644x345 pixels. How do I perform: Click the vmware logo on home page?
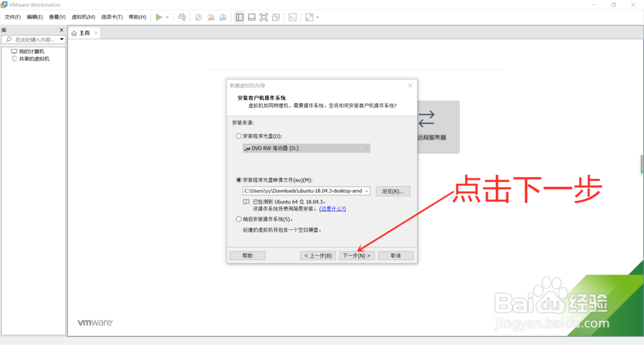tap(95, 323)
